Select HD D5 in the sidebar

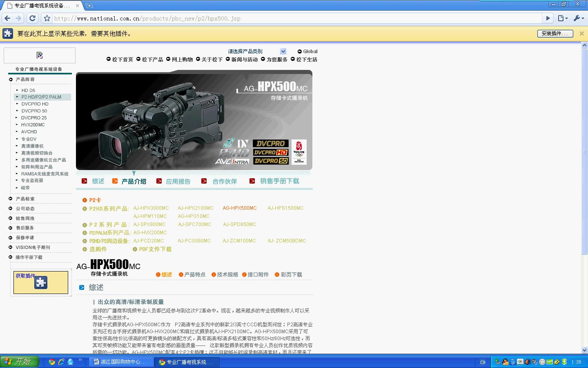point(28,90)
